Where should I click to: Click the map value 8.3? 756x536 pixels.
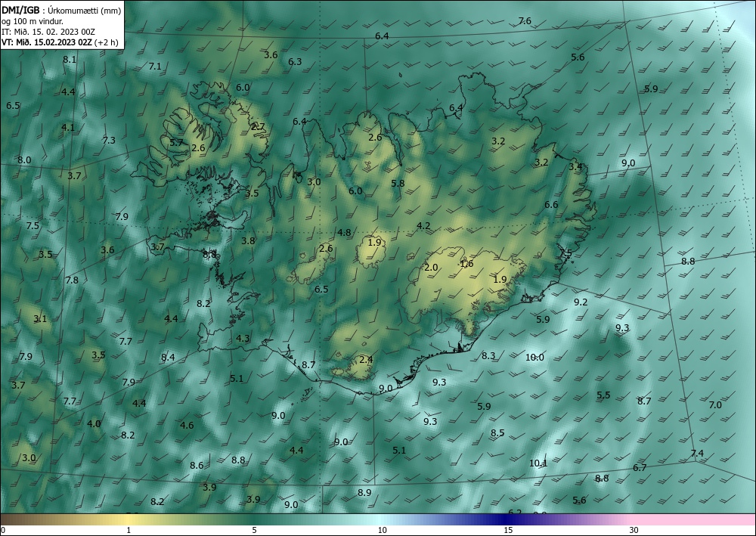point(488,356)
